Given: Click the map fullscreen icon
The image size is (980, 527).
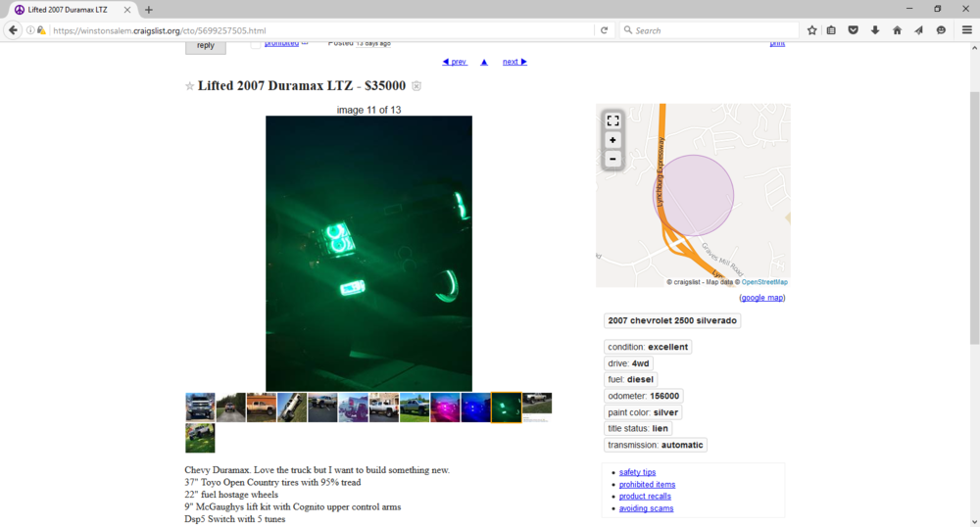Looking at the screenshot, I should 612,120.
